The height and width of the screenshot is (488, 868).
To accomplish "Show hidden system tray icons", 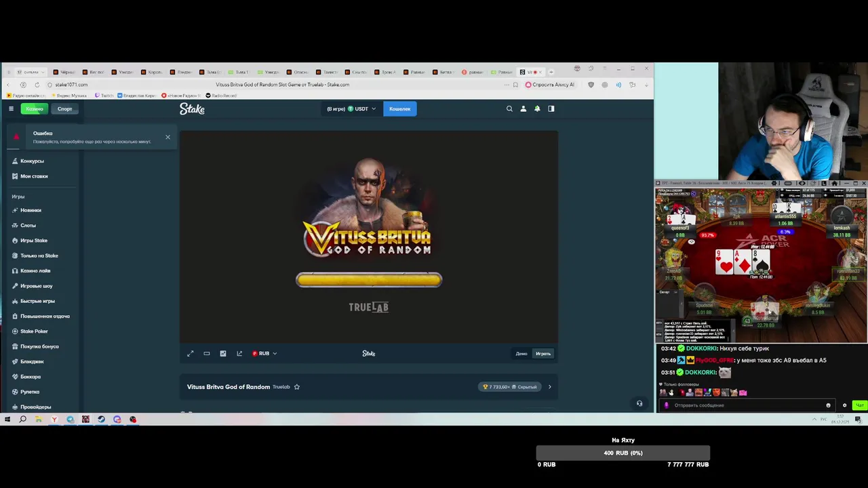I will click(814, 420).
